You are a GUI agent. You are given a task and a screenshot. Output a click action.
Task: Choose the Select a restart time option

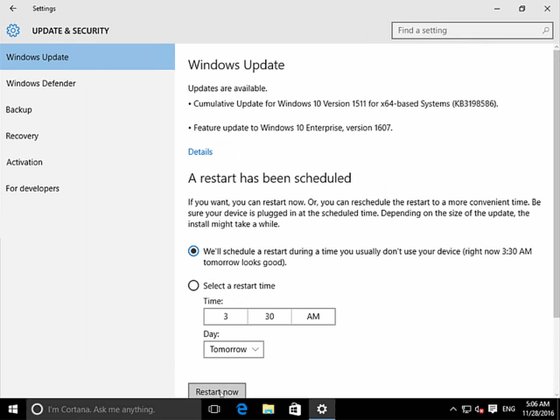pyautogui.click(x=193, y=286)
